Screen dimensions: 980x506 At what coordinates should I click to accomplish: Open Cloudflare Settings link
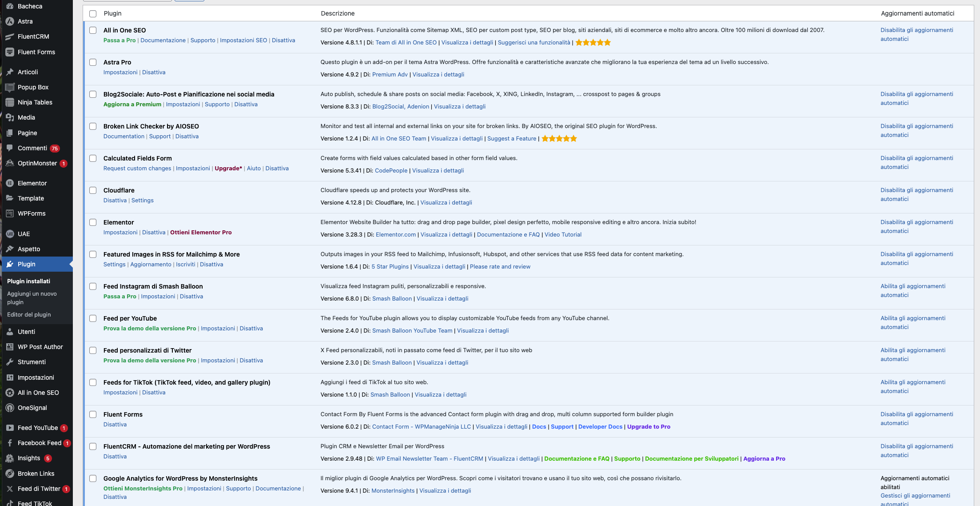coord(143,200)
